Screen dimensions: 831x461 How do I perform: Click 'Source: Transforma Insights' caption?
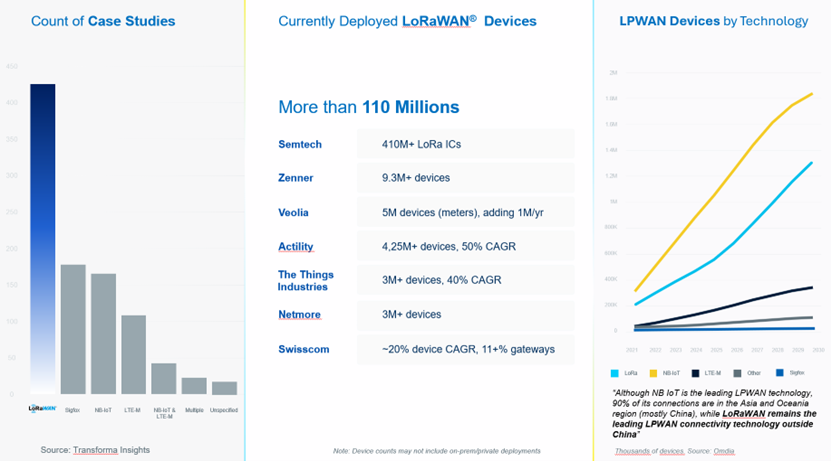[x=95, y=450]
